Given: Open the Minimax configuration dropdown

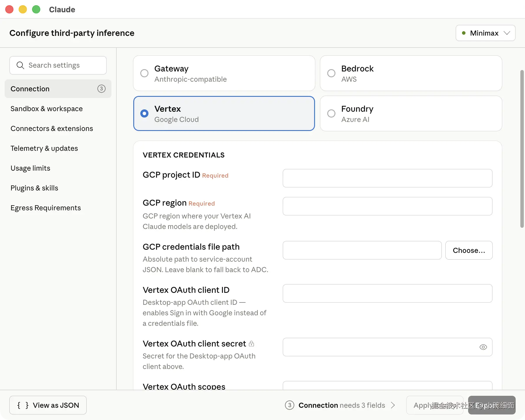Looking at the screenshot, I should [485, 33].
